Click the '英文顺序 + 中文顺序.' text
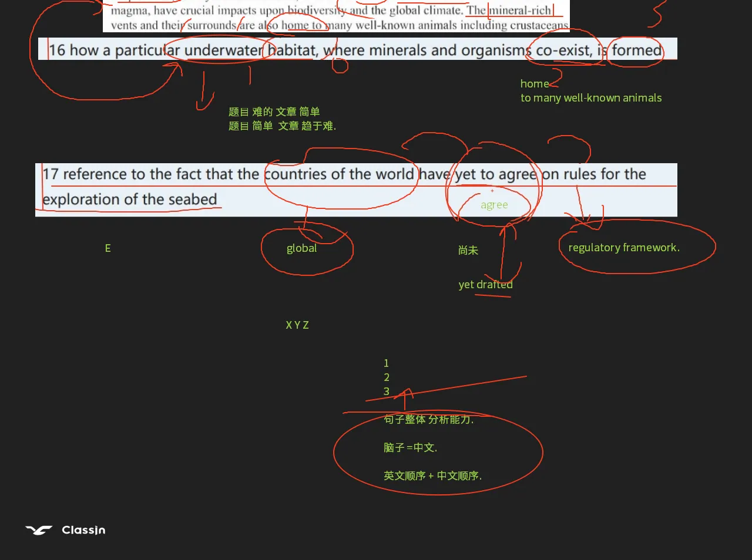 pos(432,475)
